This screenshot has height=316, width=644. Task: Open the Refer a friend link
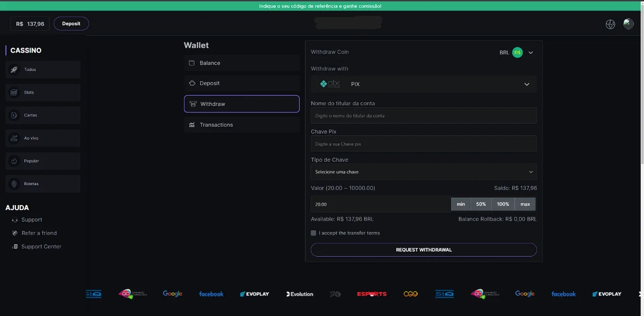(39, 233)
